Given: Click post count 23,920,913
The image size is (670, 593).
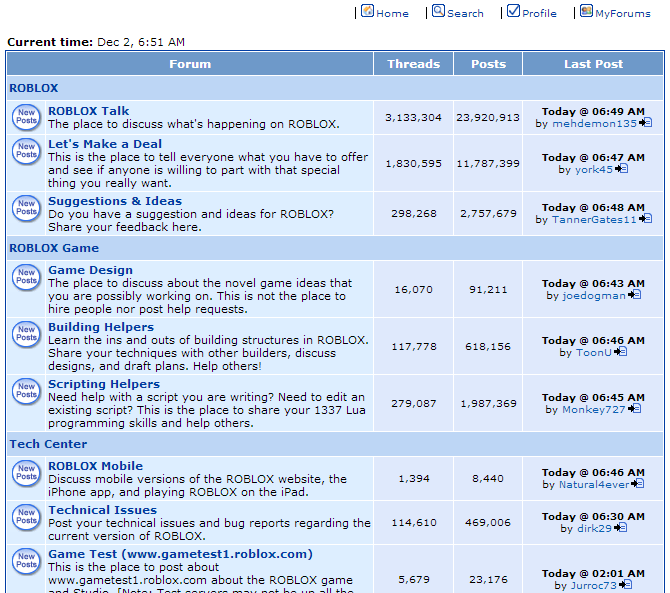Looking at the screenshot, I should pos(488,117).
